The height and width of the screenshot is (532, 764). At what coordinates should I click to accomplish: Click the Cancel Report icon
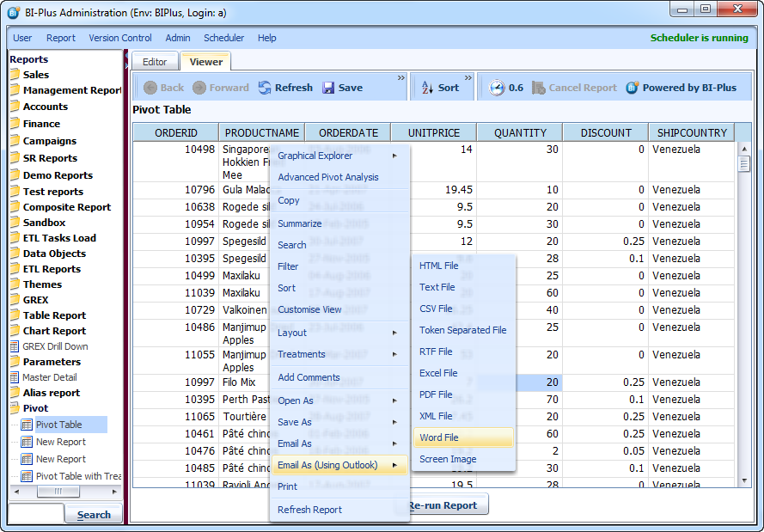[539, 88]
